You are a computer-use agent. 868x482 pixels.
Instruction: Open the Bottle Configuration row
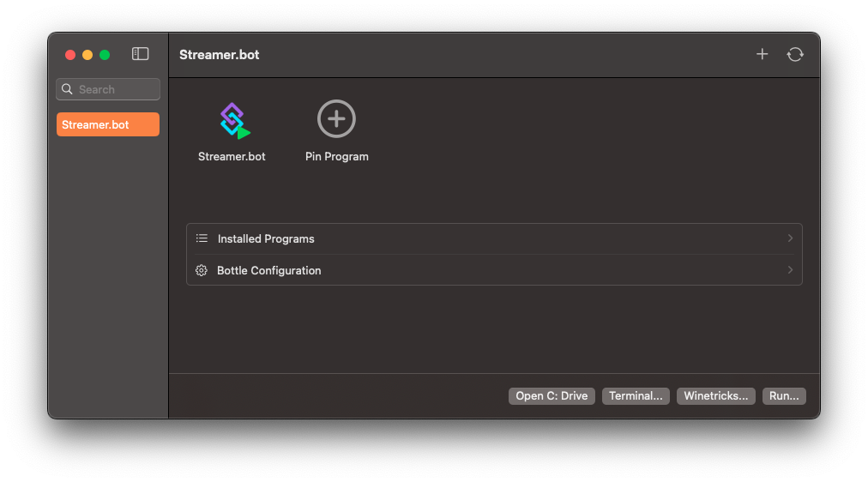tap(493, 270)
